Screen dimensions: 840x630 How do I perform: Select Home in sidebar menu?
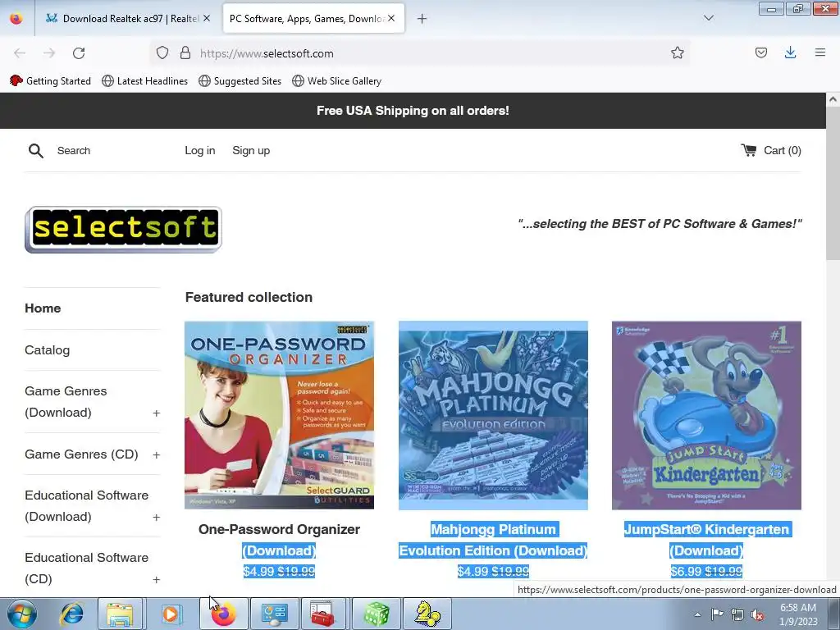tap(43, 308)
